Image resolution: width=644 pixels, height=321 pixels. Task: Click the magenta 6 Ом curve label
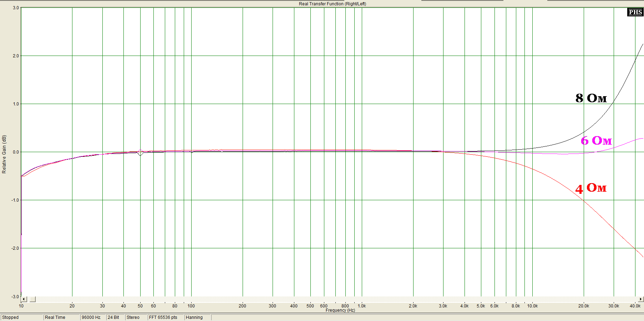pos(596,141)
